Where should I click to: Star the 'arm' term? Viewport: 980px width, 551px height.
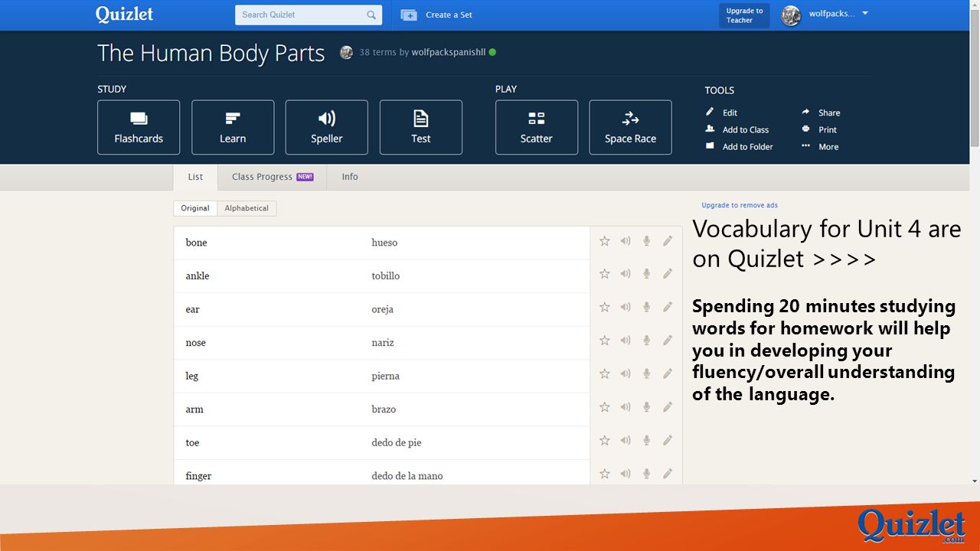point(604,407)
